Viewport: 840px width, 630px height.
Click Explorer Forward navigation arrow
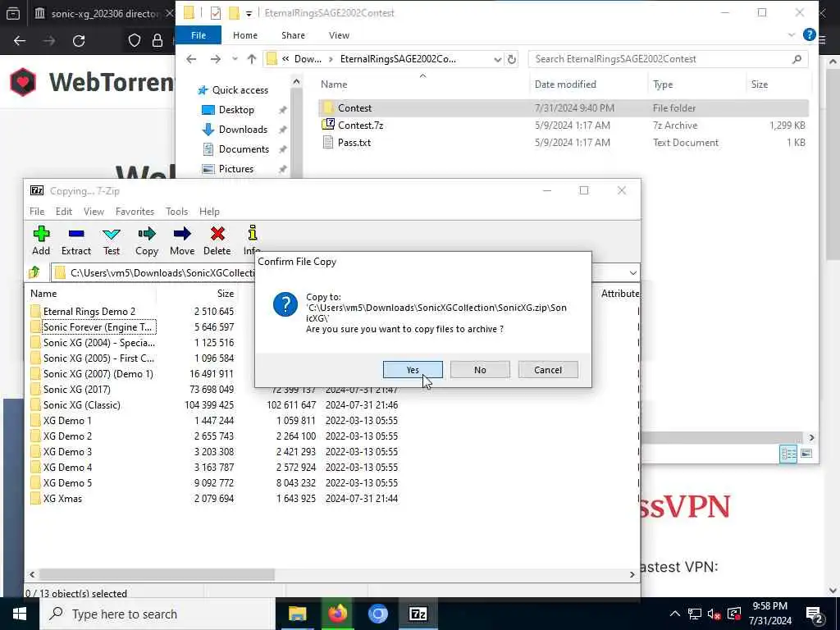coord(216,59)
